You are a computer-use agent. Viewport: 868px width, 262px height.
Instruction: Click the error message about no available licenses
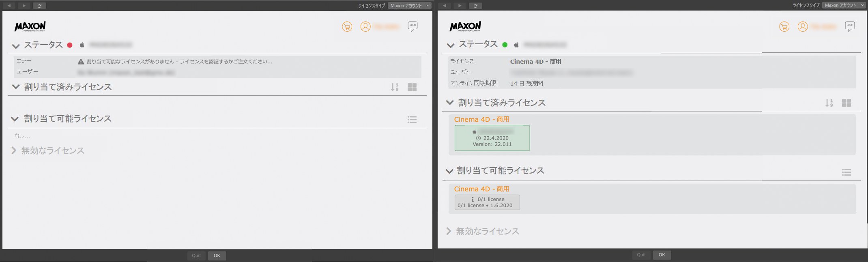pyautogui.click(x=179, y=62)
